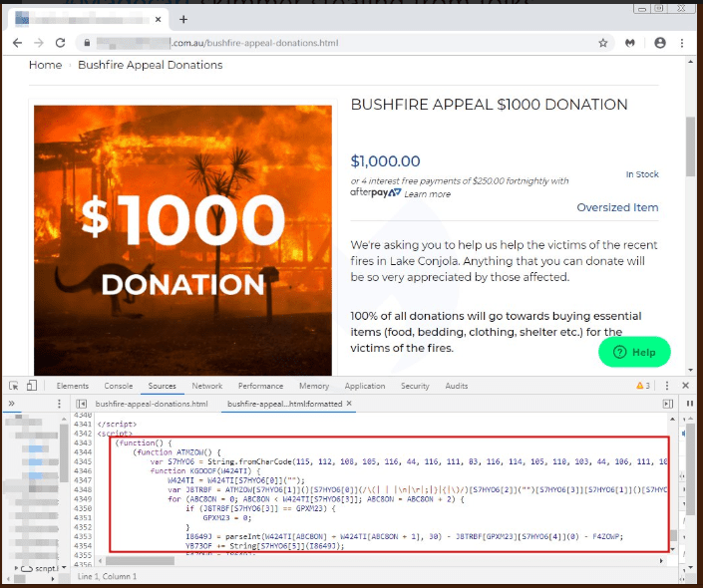Viewport: 703px width, 588px height.
Task: Close the DevTools panel
Action: (685, 386)
